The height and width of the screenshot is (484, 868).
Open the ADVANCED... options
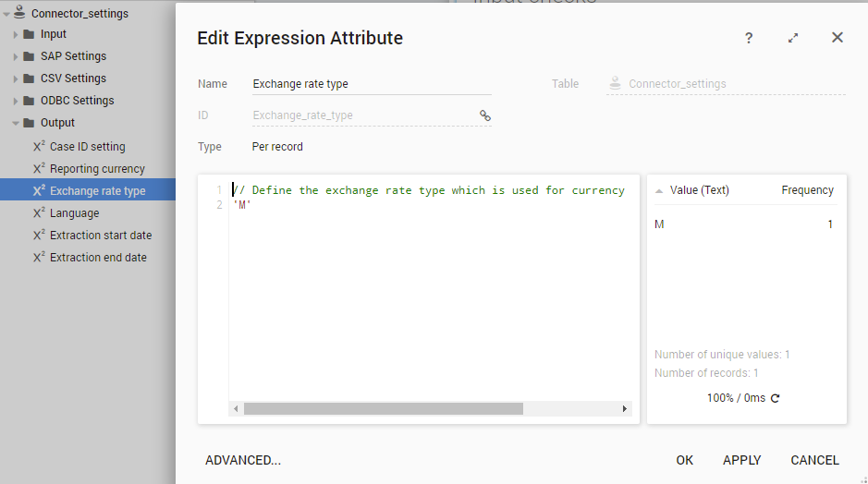point(243,460)
